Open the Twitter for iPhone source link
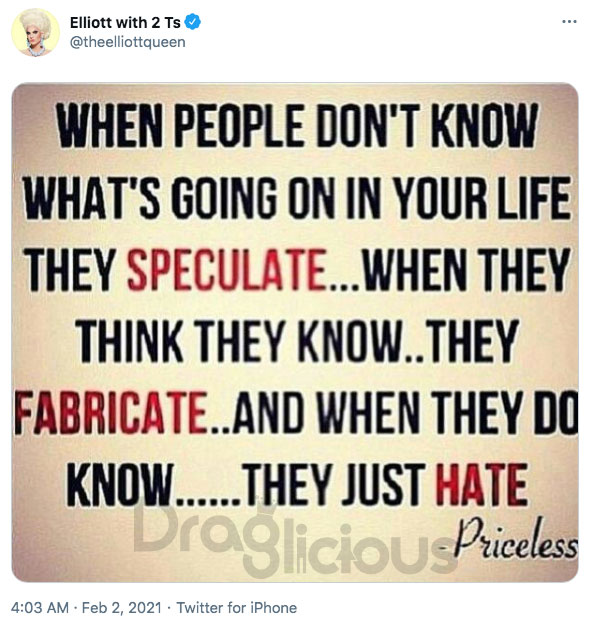The image size is (591, 628). click(x=237, y=608)
